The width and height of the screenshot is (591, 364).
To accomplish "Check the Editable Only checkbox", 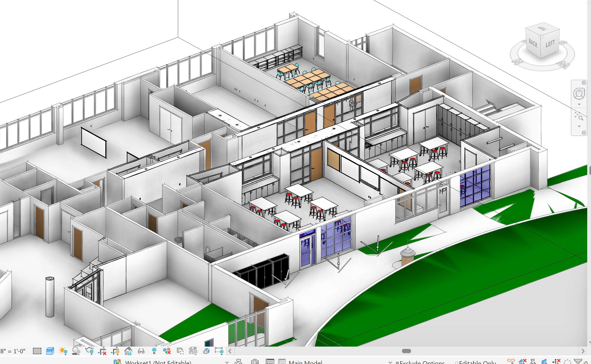I will pyautogui.click(x=457, y=362).
